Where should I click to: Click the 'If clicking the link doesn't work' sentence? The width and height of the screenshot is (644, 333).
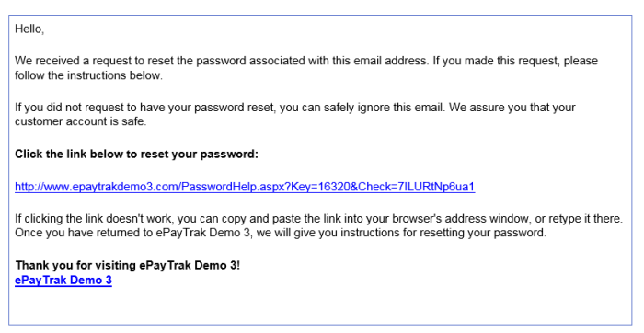click(318, 218)
